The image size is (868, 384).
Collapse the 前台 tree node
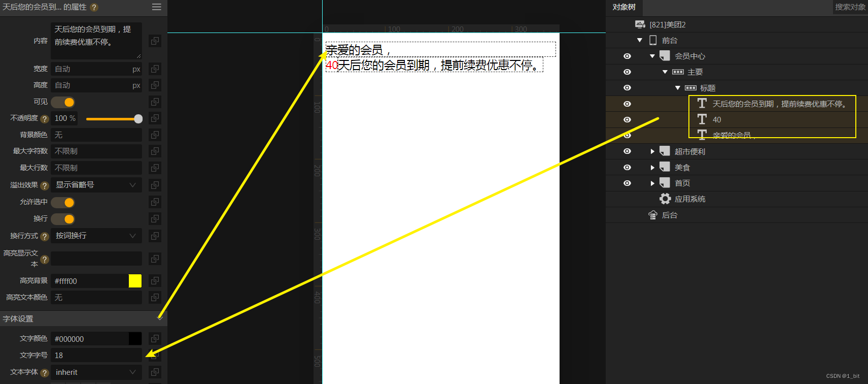(x=640, y=40)
